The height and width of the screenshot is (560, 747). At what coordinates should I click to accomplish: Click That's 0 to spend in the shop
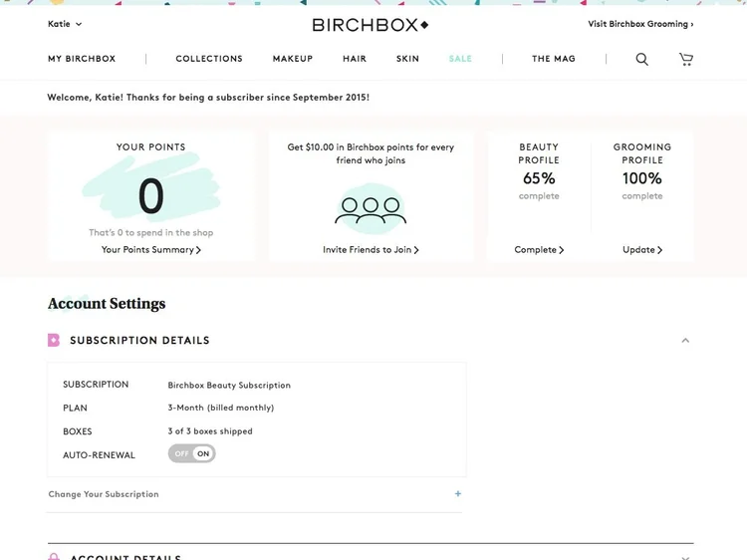pyautogui.click(x=151, y=232)
